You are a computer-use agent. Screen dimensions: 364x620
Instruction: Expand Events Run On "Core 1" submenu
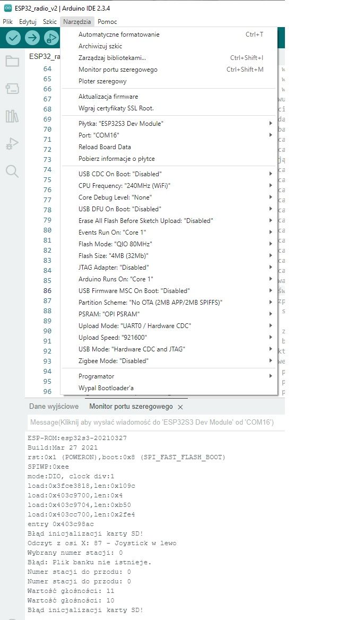coord(169,232)
